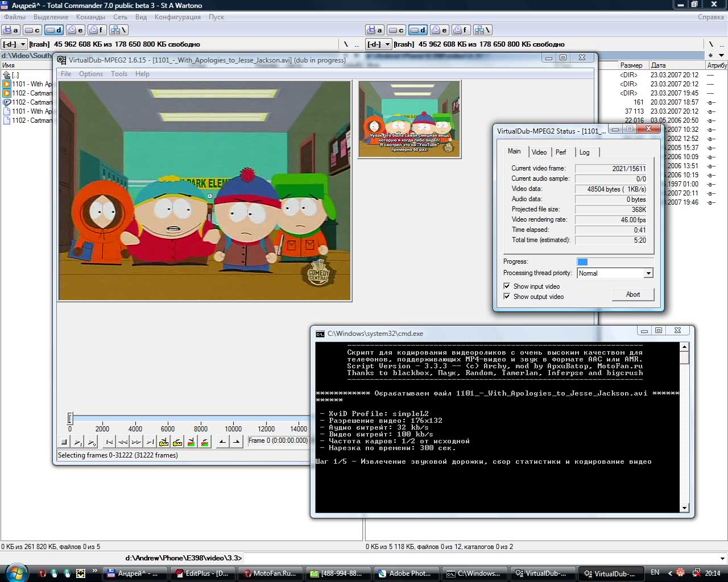Select drive e in right Total Commander panel

pyautogui.click(x=440, y=30)
